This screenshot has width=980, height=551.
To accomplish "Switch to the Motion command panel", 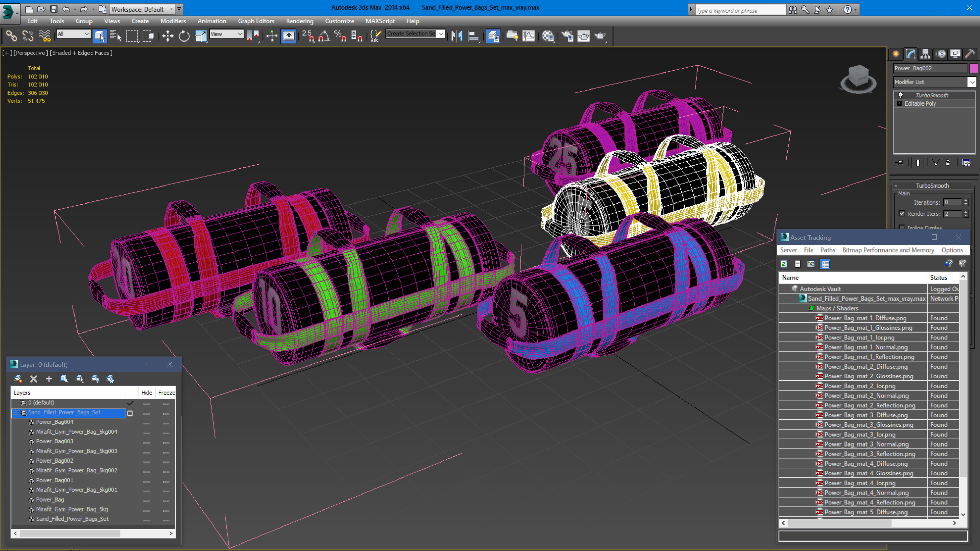I will (941, 54).
